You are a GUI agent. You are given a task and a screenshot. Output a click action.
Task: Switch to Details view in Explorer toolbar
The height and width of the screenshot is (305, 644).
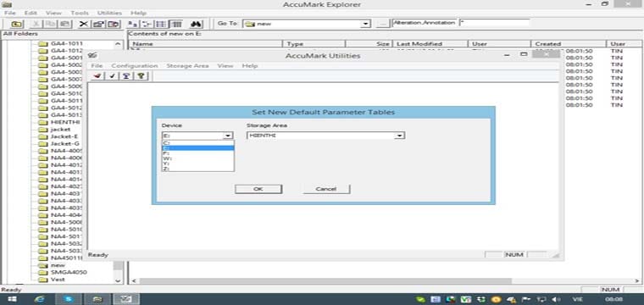tap(175, 24)
